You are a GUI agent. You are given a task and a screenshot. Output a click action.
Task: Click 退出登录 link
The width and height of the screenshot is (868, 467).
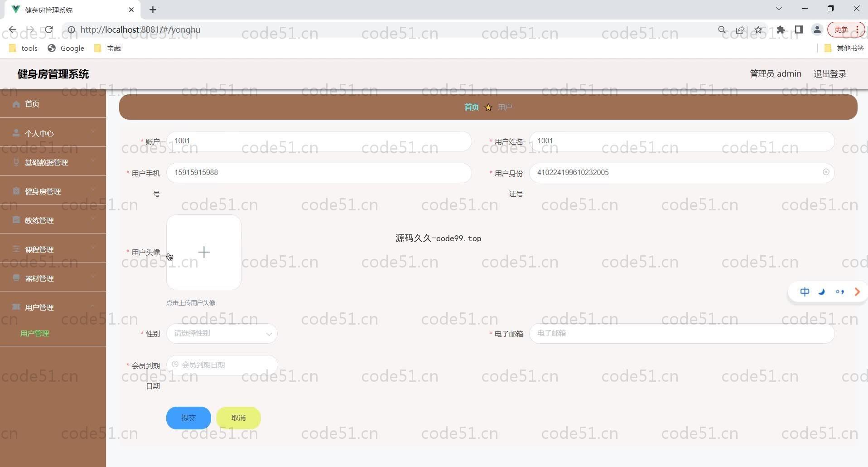[830, 73]
